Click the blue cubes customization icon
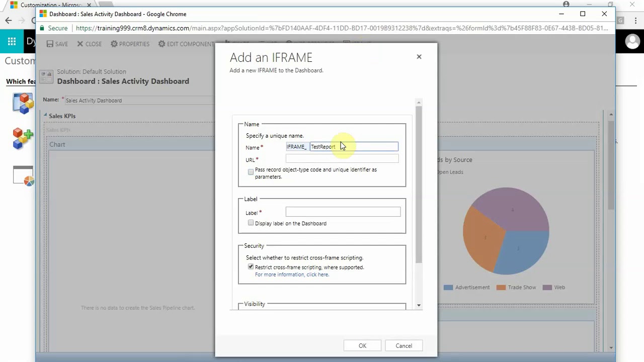The width and height of the screenshot is (644, 362). [x=23, y=103]
